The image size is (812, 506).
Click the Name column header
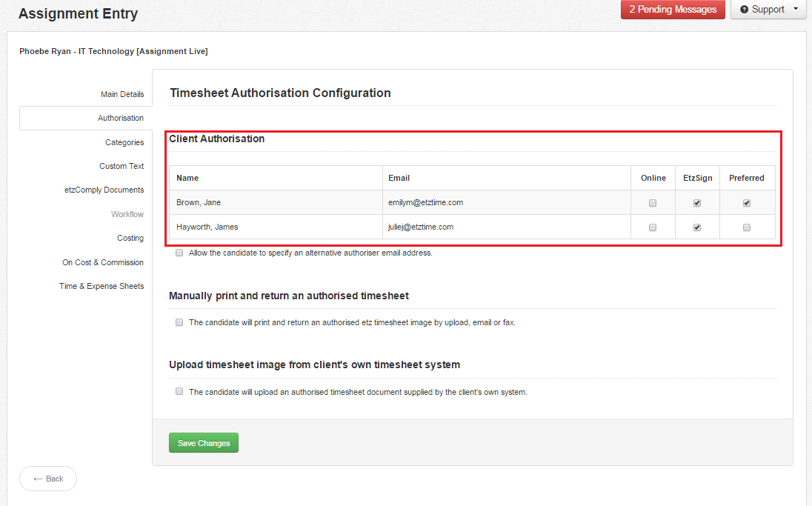(187, 178)
